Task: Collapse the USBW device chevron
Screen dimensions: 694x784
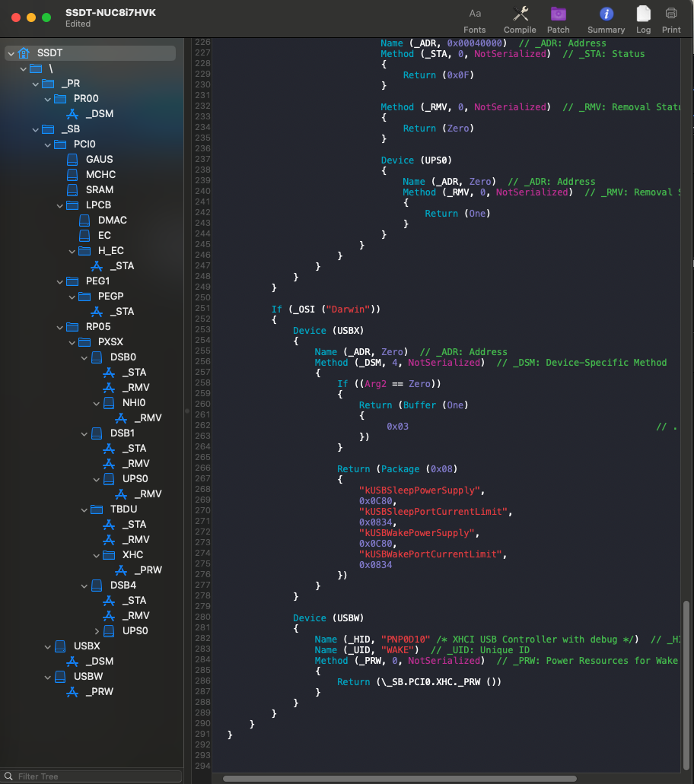Action: coord(47,677)
